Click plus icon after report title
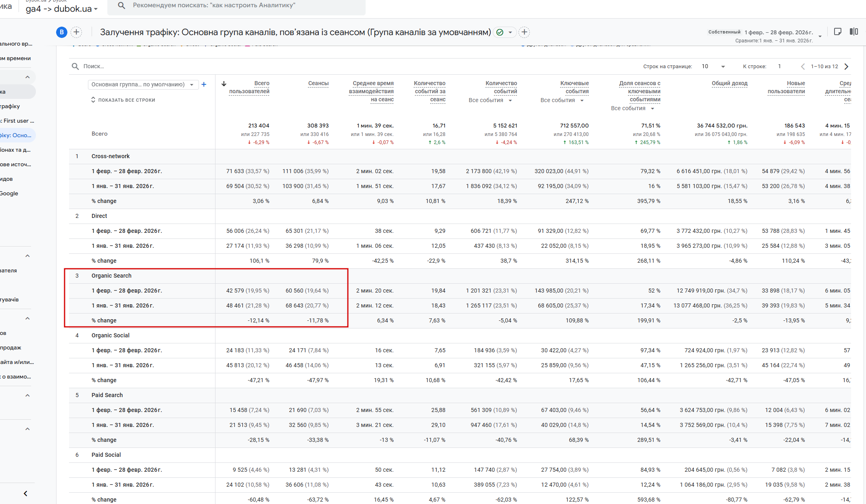Screen dimensions: 866x504 tap(524, 32)
